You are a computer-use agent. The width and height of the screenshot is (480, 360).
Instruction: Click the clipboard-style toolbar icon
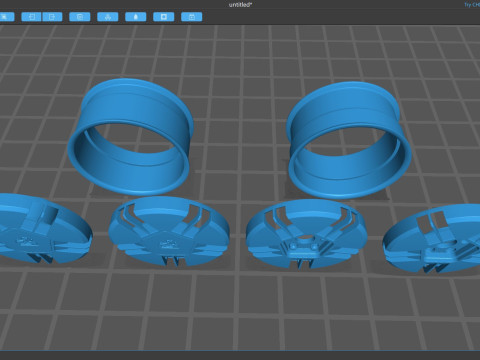tap(80, 17)
